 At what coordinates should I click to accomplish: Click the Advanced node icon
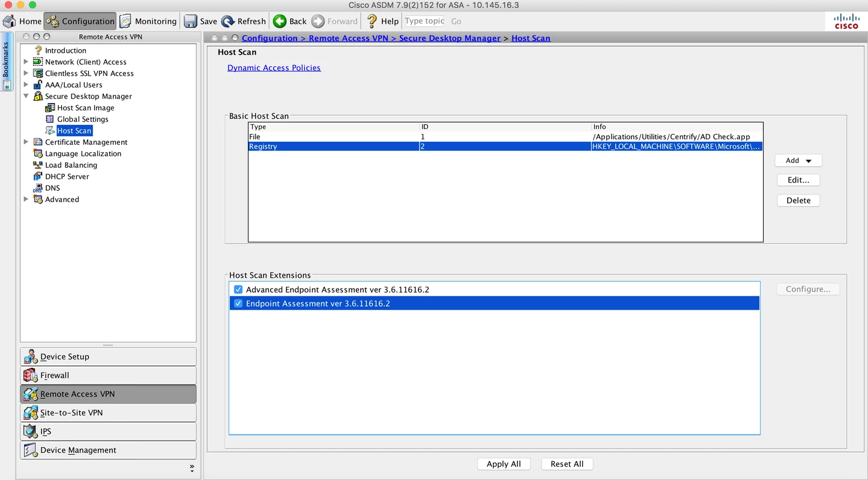(x=38, y=199)
